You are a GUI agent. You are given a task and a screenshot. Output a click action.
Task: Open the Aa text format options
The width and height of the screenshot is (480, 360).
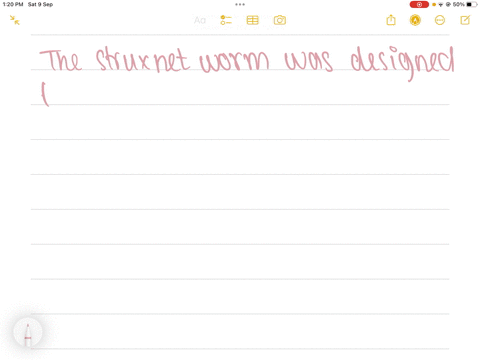click(200, 20)
